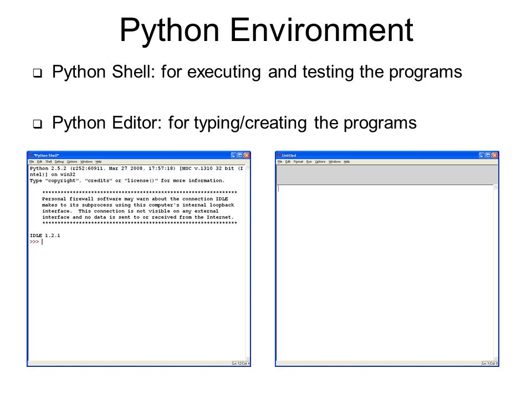The height and width of the screenshot is (399, 532).
Task: Click the 'Python Shell: for executing' bullet text
Action: coord(257,72)
